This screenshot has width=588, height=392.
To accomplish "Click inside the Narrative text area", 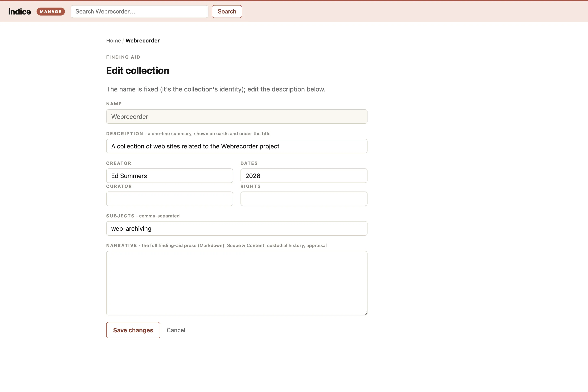I will pos(237,283).
